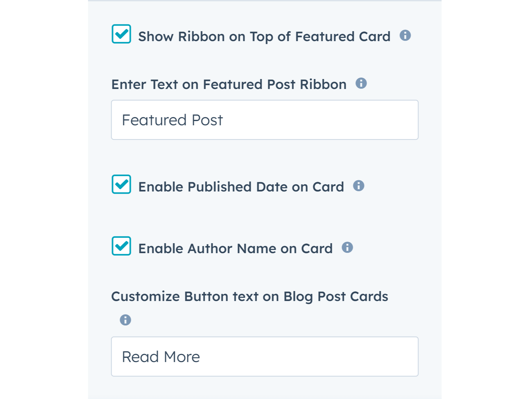Open the info tooltip under "Customize Button text on Blog Post Cards"
Image resolution: width=532 pixels, height=399 pixels.
tap(125, 320)
